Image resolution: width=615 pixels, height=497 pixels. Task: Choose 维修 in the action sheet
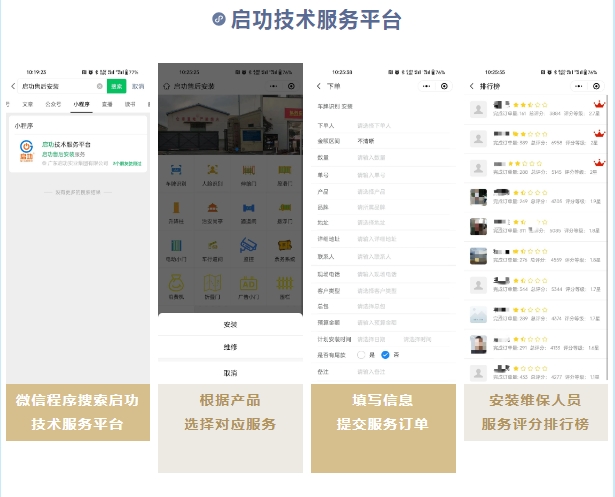tap(230, 347)
